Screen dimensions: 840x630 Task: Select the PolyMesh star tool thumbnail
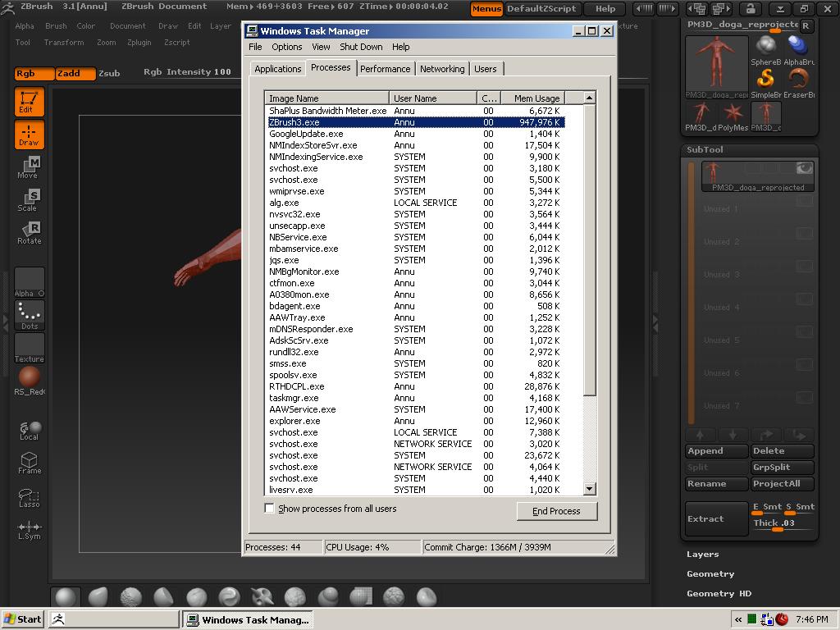coord(733,116)
